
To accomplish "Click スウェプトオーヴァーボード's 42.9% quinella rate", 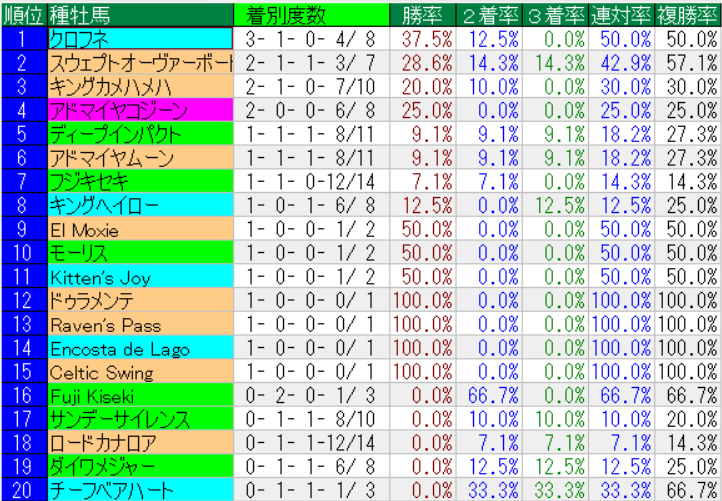I will [x=622, y=63].
